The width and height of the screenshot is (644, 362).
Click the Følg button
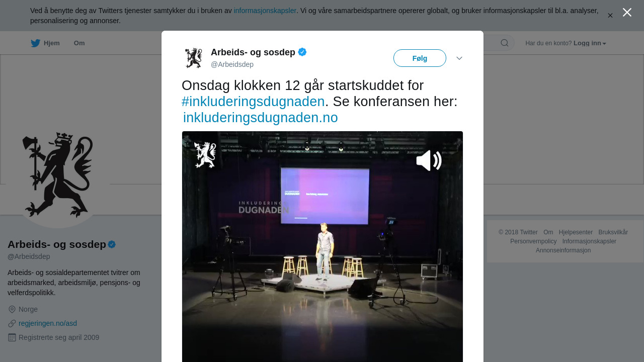click(x=420, y=58)
